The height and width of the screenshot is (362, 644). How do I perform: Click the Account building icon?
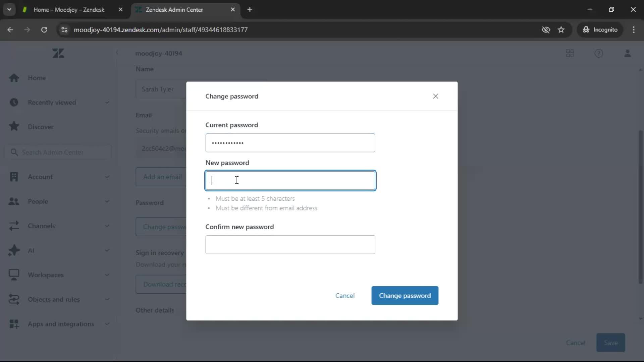14,177
